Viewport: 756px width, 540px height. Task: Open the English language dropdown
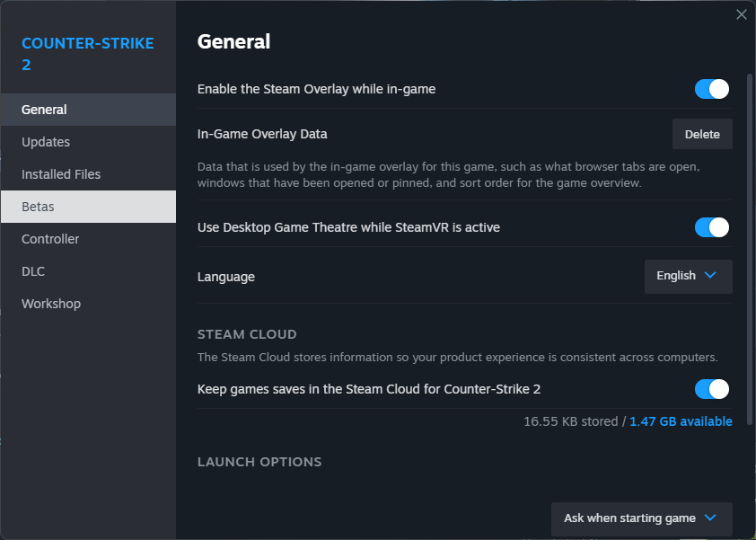click(x=688, y=276)
